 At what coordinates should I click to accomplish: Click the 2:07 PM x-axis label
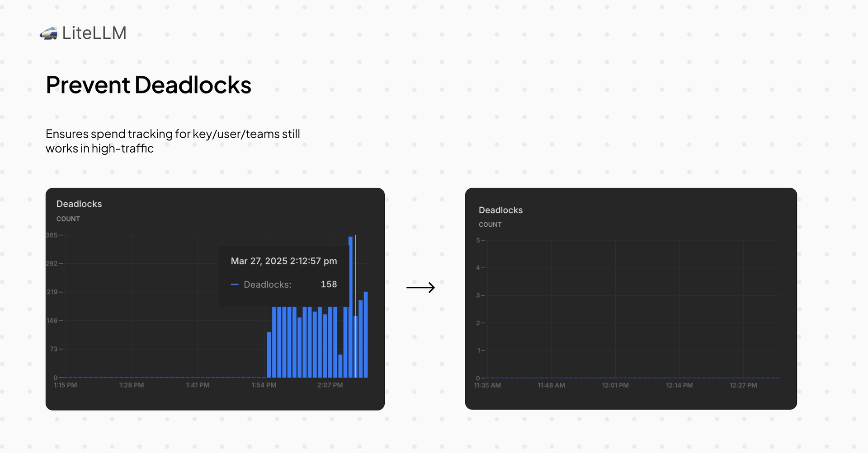330,385
